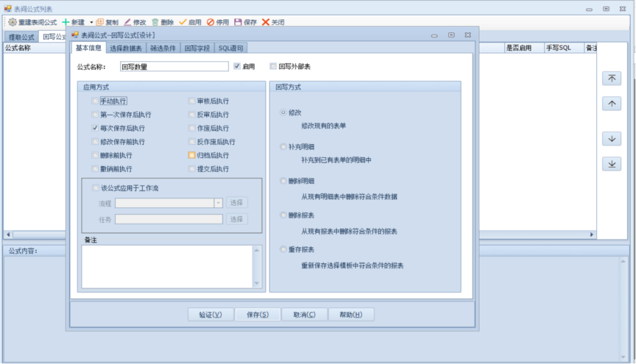Open the 新建 dropdown arrow
The image size is (636, 364).
click(91, 22)
